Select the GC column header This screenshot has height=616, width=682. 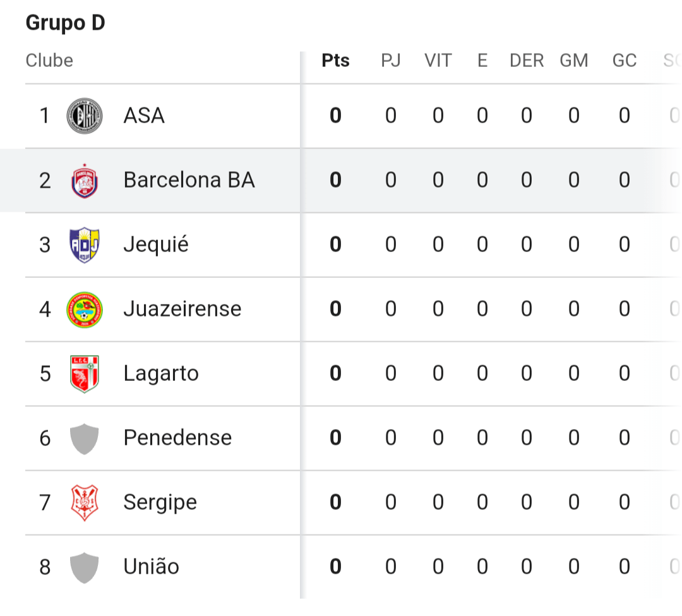point(625,61)
